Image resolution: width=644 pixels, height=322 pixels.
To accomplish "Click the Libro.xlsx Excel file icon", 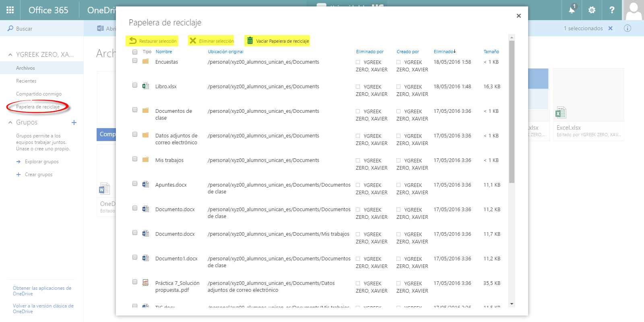I will (x=146, y=86).
